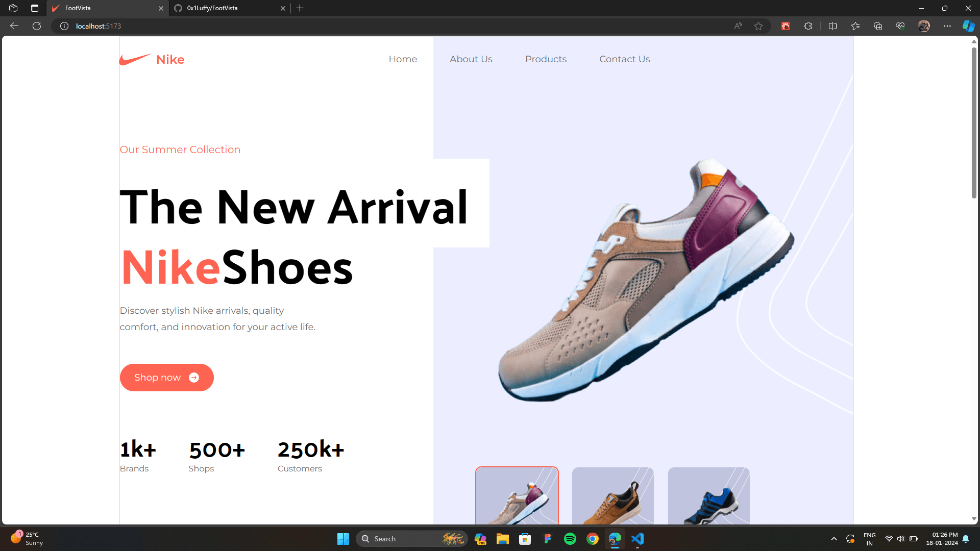Open Contact Us nav link
This screenshot has height=551, width=980.
coord(624,59)
